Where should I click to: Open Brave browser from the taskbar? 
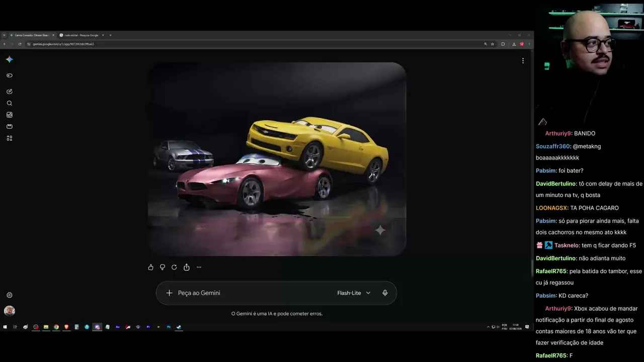66,327
